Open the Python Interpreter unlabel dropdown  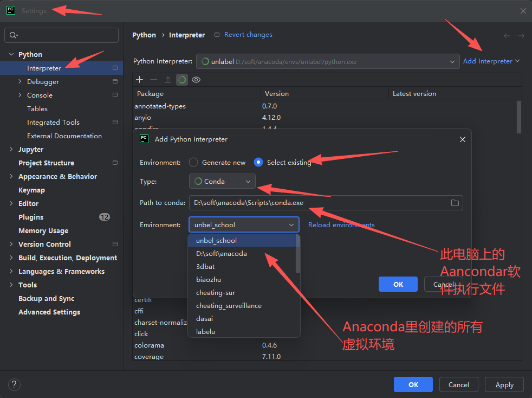(328, 61)
